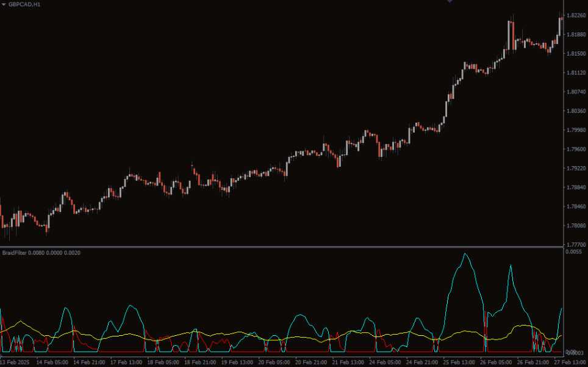Click the 1.77700 price label on axis

(575, 244)
